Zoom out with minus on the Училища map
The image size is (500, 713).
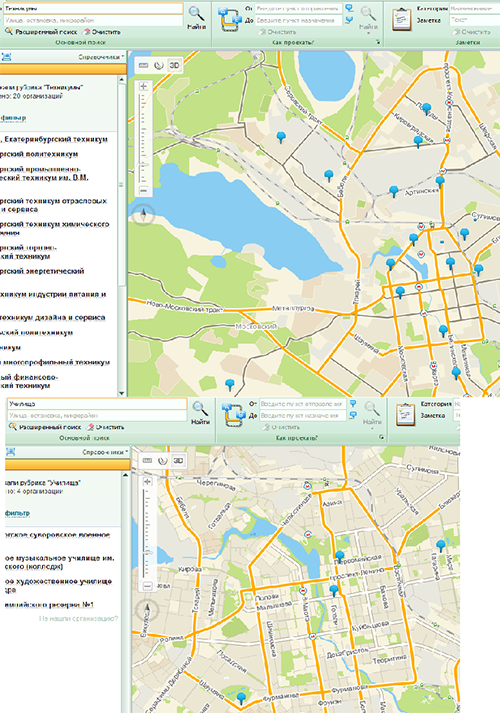[147, 586]
